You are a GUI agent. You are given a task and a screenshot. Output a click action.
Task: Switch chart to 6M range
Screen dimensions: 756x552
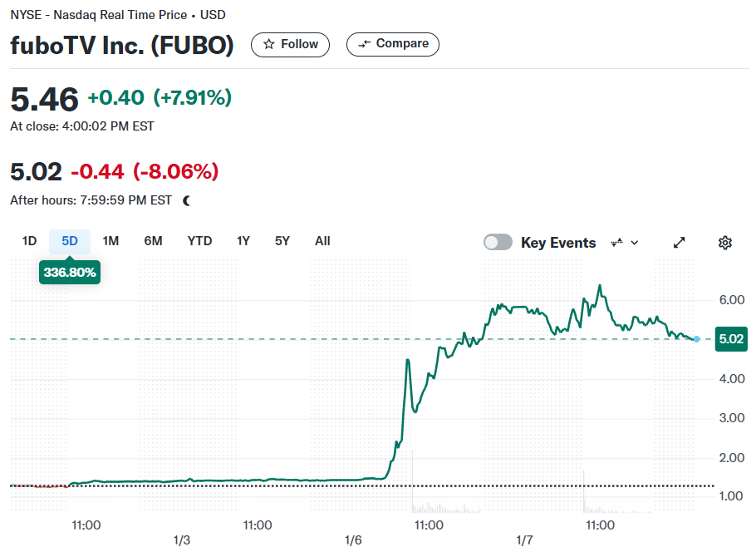coord(153,241)
